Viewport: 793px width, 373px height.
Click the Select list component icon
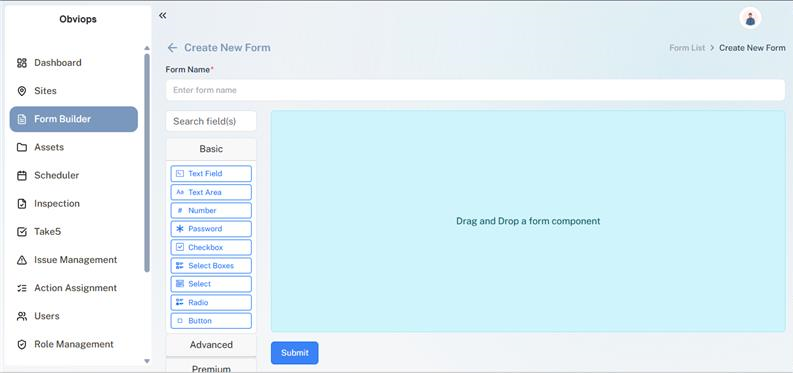[x=180, y=284]
